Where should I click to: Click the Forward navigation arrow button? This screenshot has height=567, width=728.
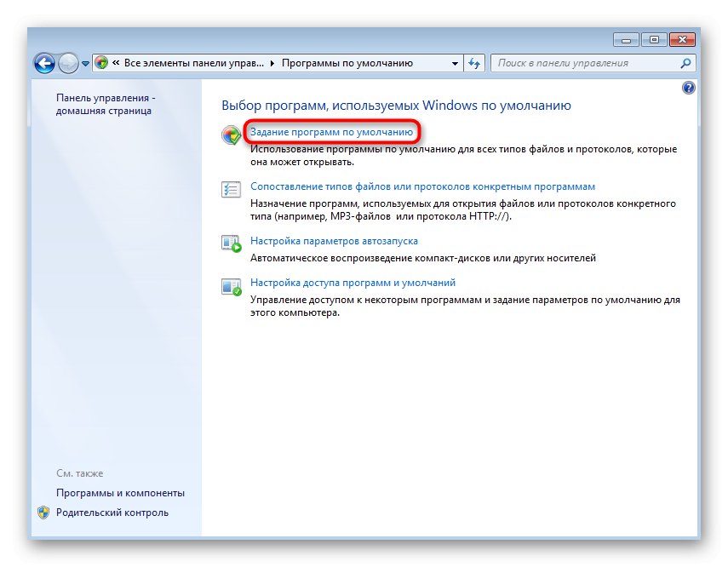tap(68, 63)
